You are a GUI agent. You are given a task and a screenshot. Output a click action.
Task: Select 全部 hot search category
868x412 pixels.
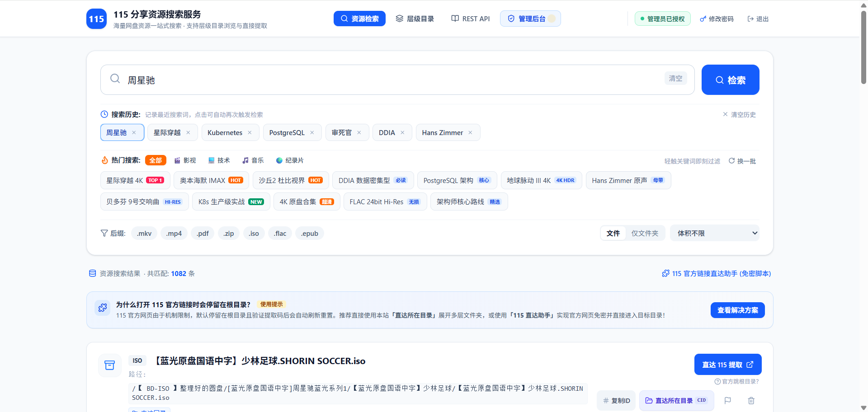(x=156, y=160)
